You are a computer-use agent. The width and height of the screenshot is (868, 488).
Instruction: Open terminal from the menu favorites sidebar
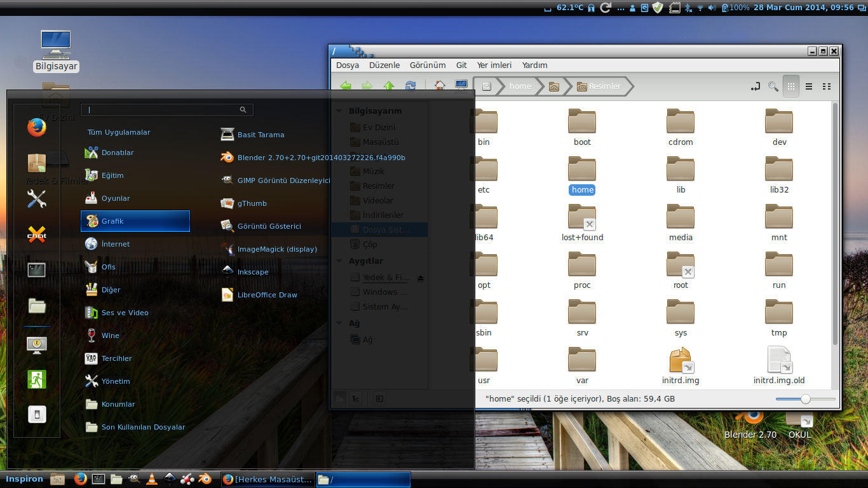pos(37,269)
